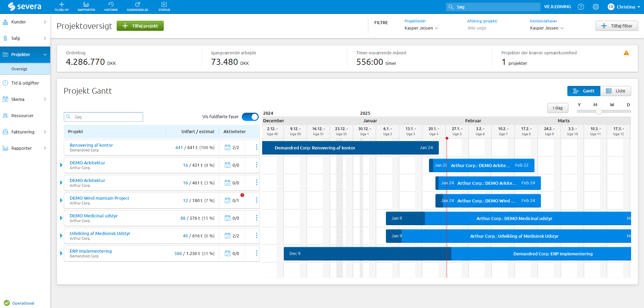Click the timeline zoom slider handle
This screenshot has height=308, width=644.
(599, 111)
